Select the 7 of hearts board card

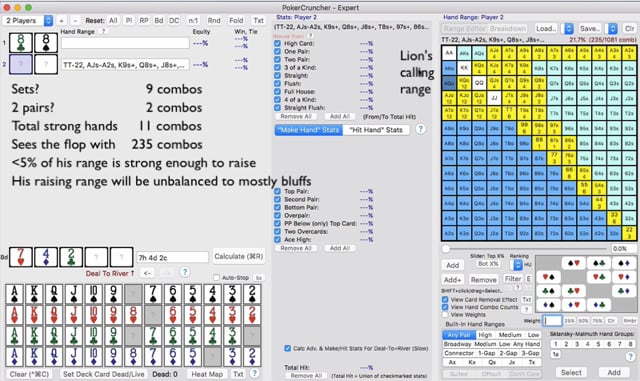(x=21, y=257)
